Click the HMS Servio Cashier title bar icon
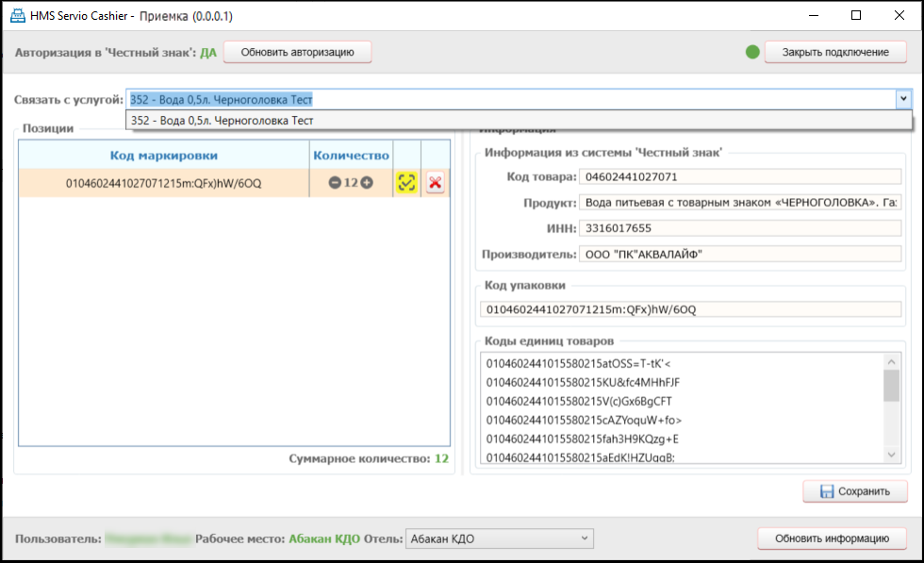This screenshot has height=563, width=924. pos(16,16)
